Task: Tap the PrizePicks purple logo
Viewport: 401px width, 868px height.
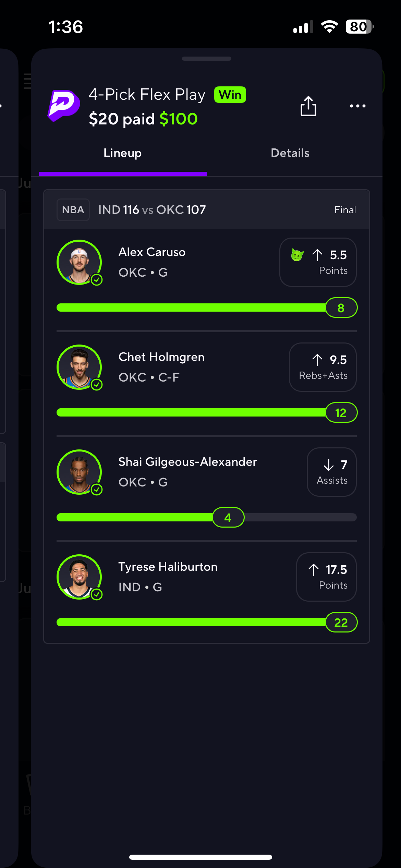Action: pyautogui.click(x=64, y=106)
